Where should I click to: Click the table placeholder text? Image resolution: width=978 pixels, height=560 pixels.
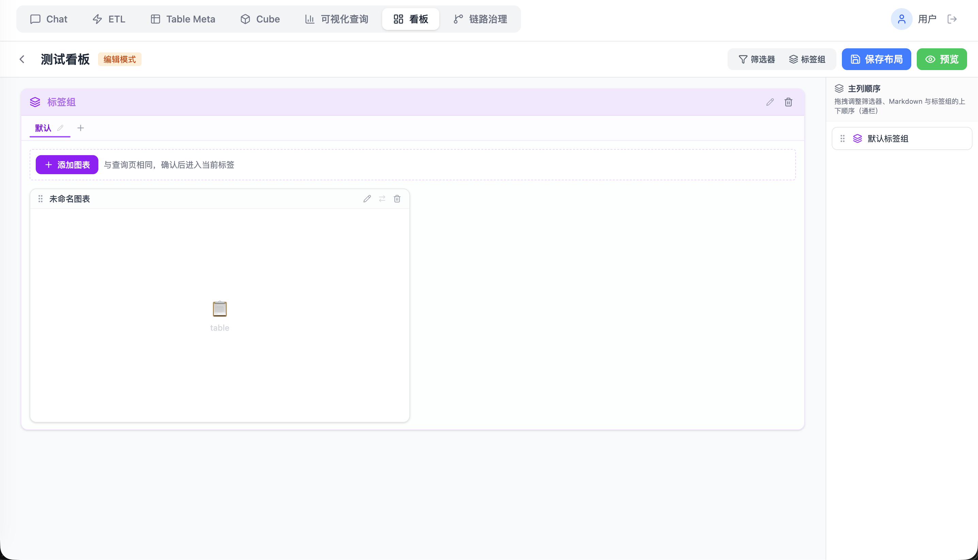click(219, 328)
